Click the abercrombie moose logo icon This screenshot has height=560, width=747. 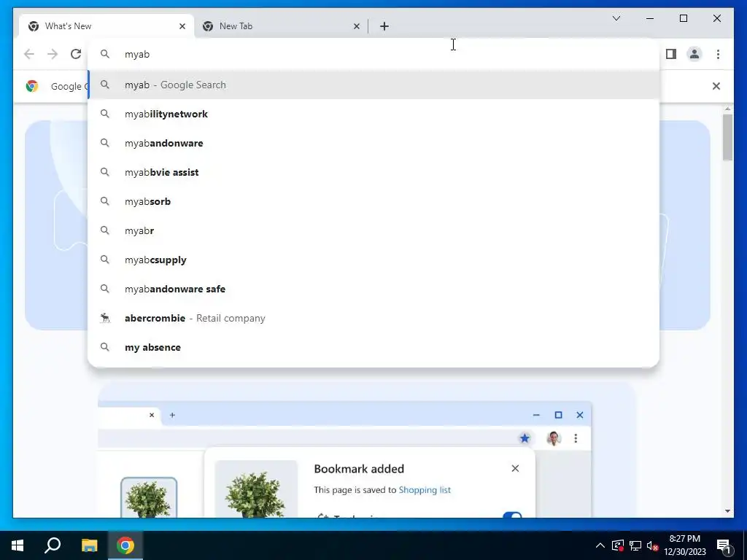click(x=105, y=318)
